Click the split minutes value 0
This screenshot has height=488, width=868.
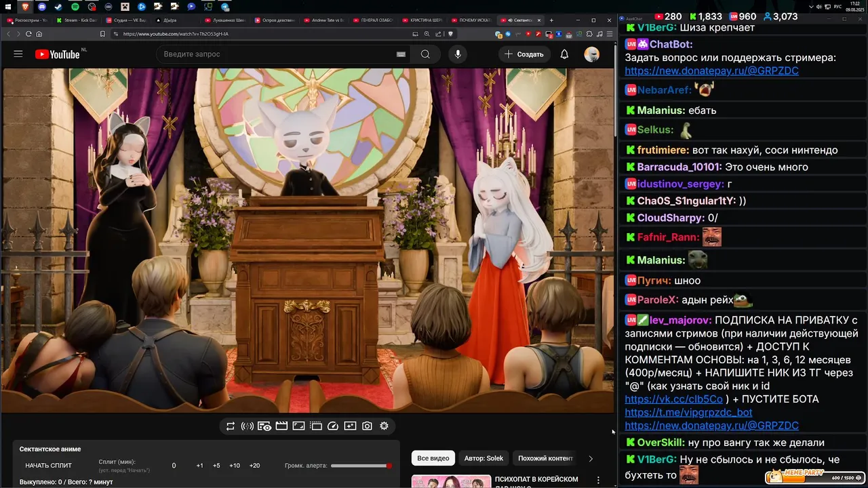point(174,466)
